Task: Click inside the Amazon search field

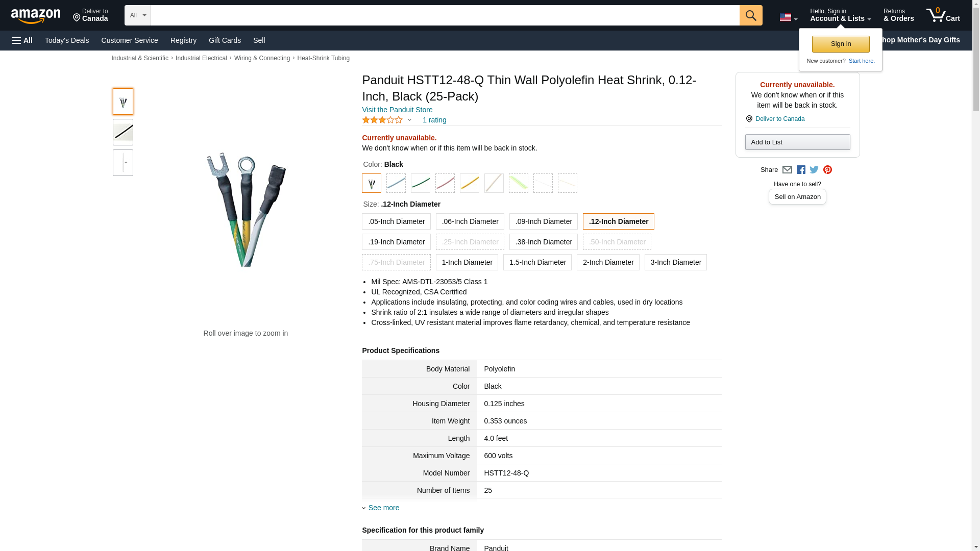Action: pyautogui.click(x=444, y=15)
